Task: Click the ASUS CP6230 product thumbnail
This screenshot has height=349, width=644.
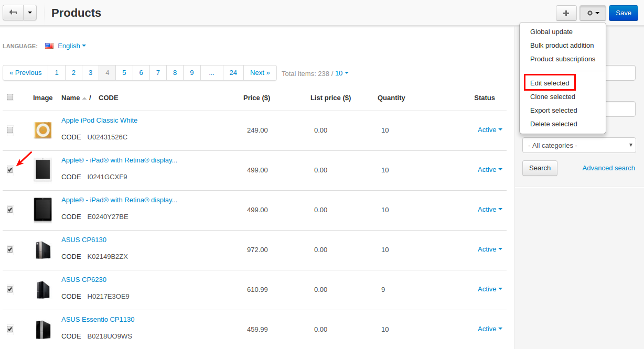Action: [x=43, y=290]
